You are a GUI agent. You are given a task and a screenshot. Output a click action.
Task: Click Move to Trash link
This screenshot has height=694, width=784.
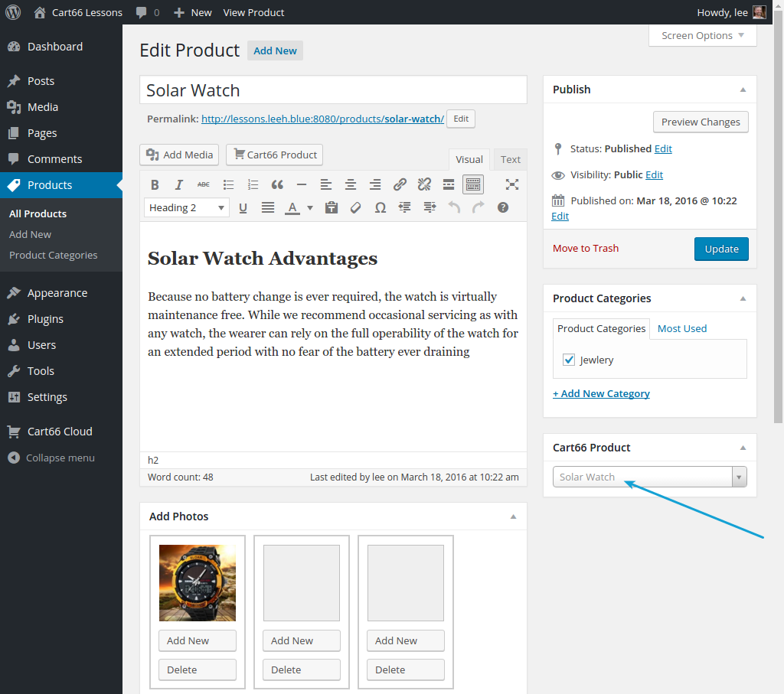click(586, 249)
